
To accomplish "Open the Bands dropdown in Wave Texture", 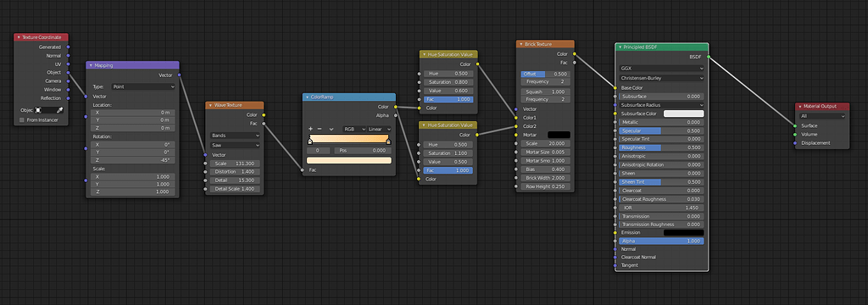I will (236, 135).
